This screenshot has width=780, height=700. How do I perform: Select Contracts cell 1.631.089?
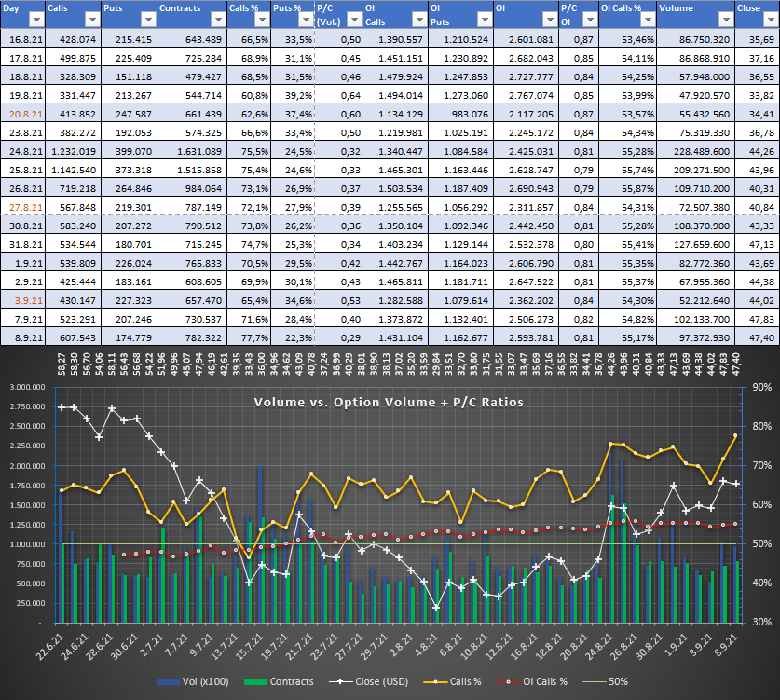(x=192, y=151)
